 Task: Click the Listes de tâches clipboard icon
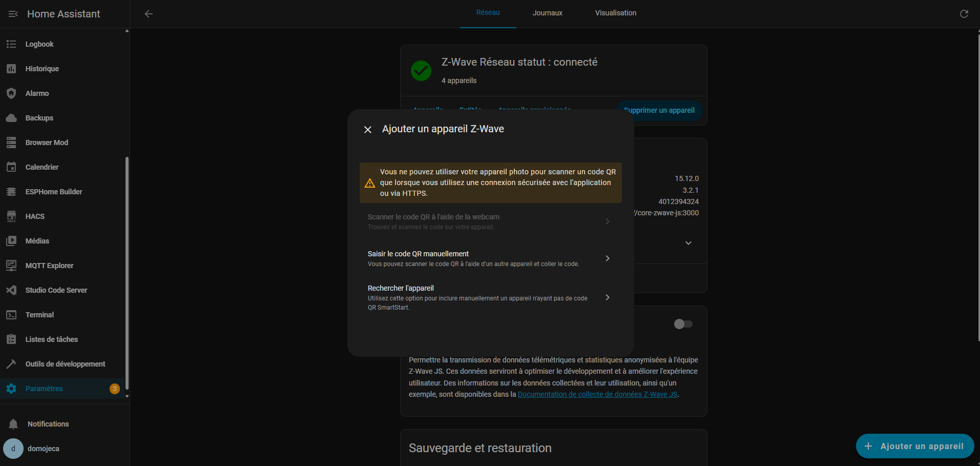pyautogui.click(x=11, y=339)
